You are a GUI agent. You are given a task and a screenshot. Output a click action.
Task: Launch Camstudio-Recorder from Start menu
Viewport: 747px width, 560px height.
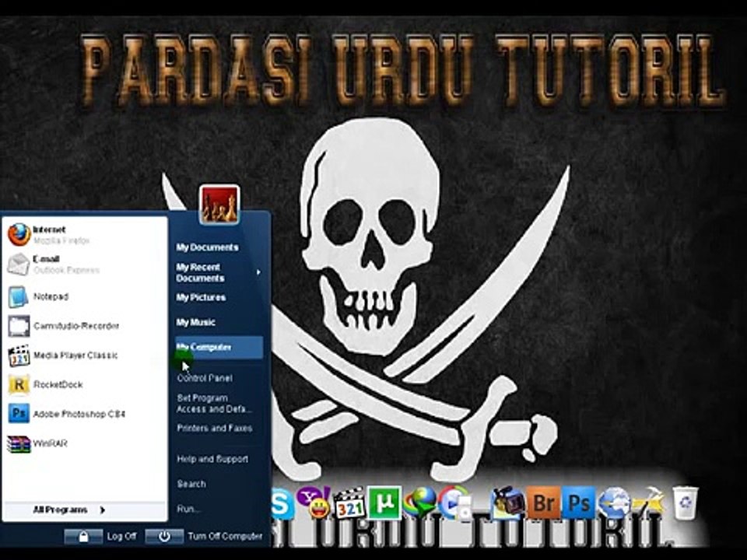[85, 326]
